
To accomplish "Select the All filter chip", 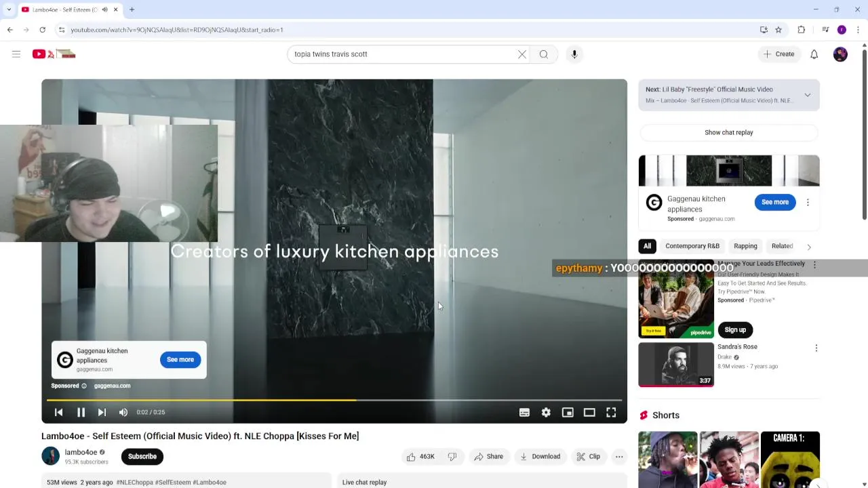I will 647,246.
